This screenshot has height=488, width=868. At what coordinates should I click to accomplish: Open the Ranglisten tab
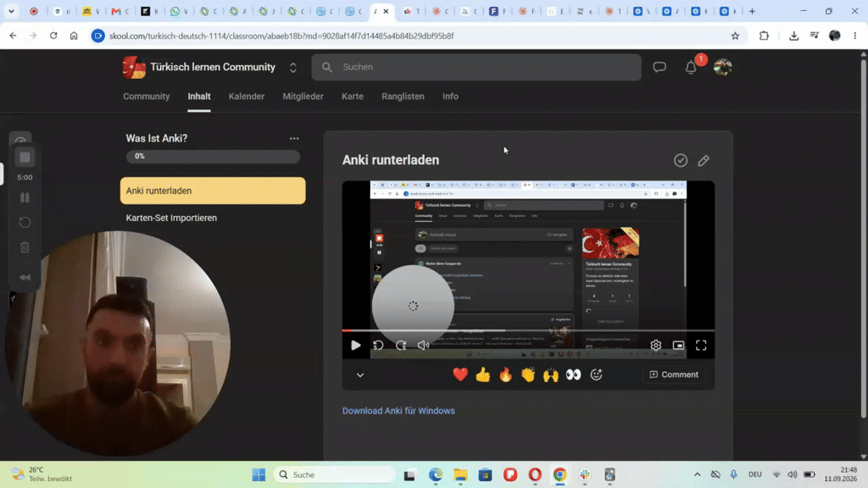(403, 97)
